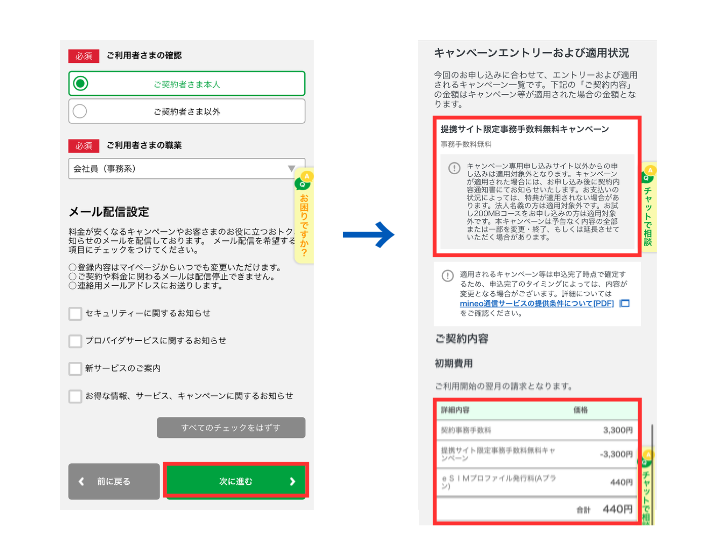Click the left arrow icon in 前に戻る
The height and width of the screenshot is (533, 710).
pyautogui.click(x=82, y=481)
